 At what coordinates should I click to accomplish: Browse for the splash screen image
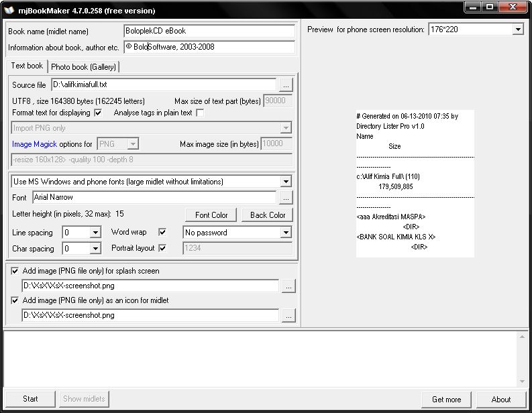click(x=288, y=286)
